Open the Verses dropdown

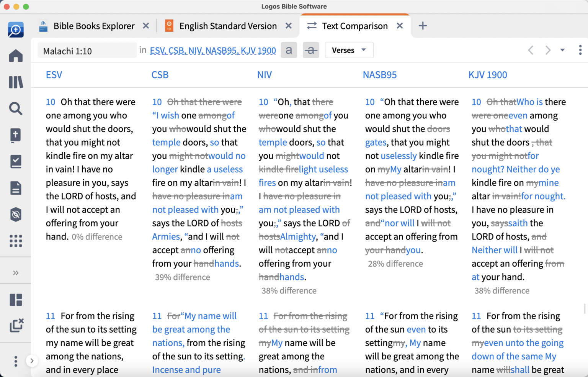349,50
